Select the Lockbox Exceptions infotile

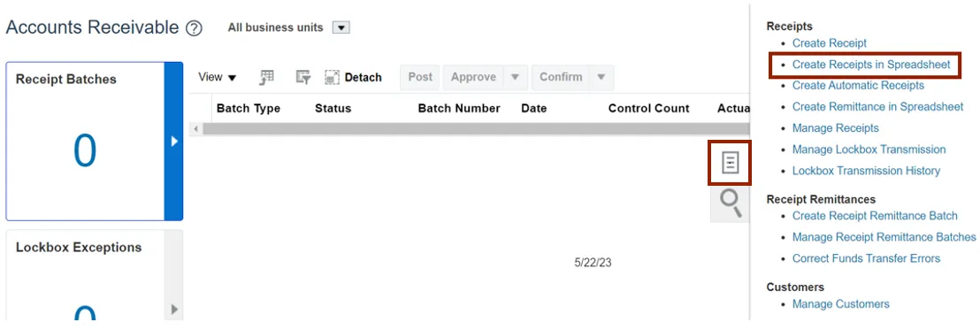tap(86, 280)
